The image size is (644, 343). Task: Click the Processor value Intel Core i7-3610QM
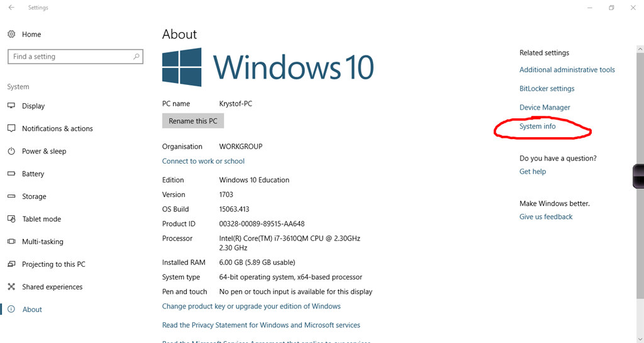(x=289, y=243)
